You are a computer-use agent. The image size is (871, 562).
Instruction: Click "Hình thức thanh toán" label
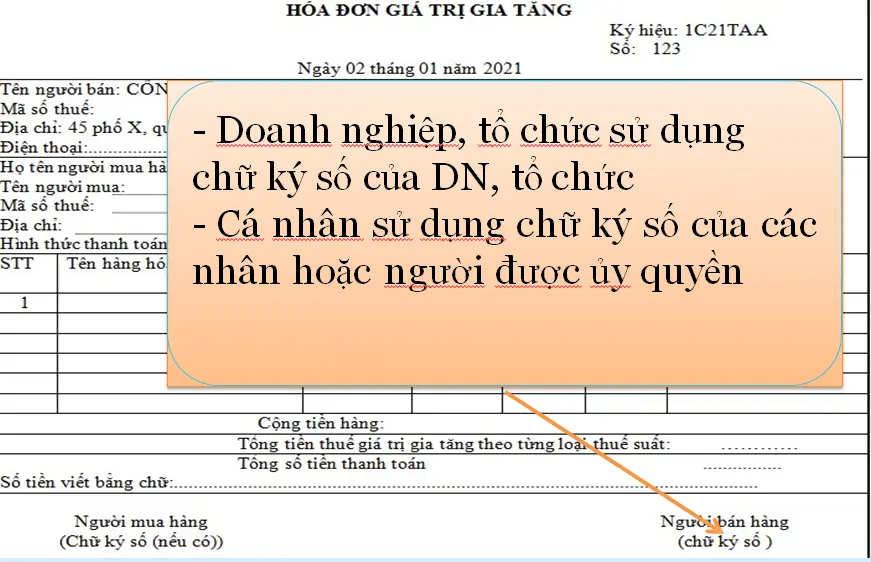[83, 244]
